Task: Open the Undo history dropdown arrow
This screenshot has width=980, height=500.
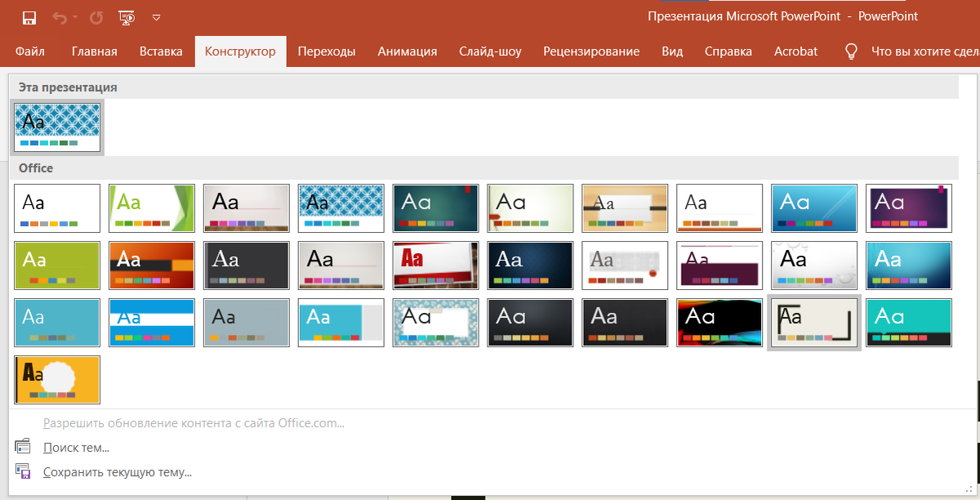Action: [75, 16]
